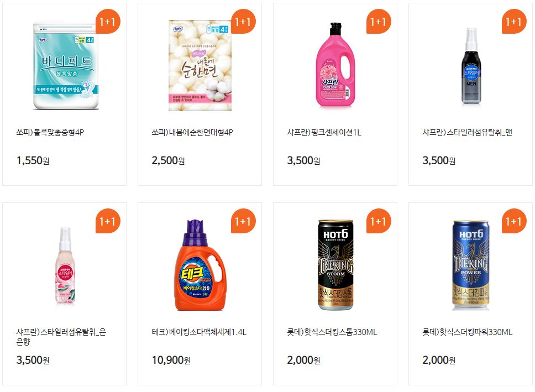The height and width of the screenshot is (392, 535).
Task: Open the 바디피트 볼록맞춤 product image
Action: [66, 66]
